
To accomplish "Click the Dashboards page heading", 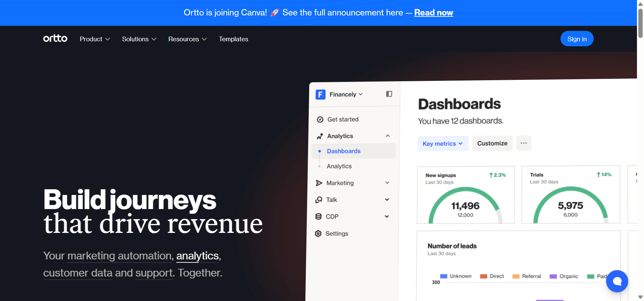I will [x=459, y=104].
